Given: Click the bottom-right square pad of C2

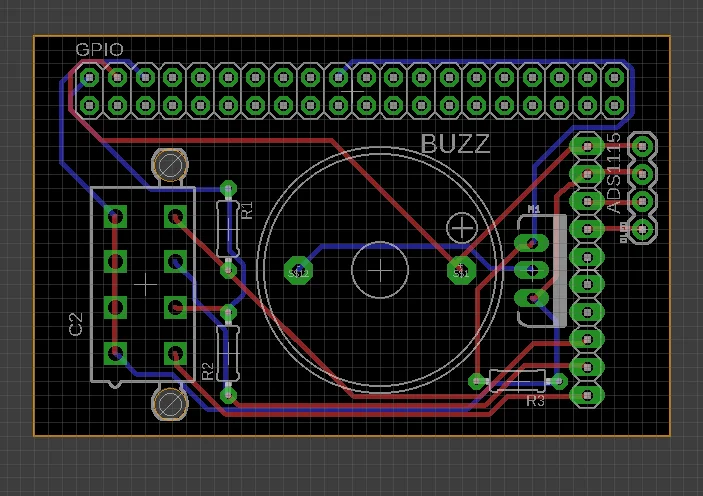Looking at the screenshot, I should pyautogui.click(x=175, y=353).
